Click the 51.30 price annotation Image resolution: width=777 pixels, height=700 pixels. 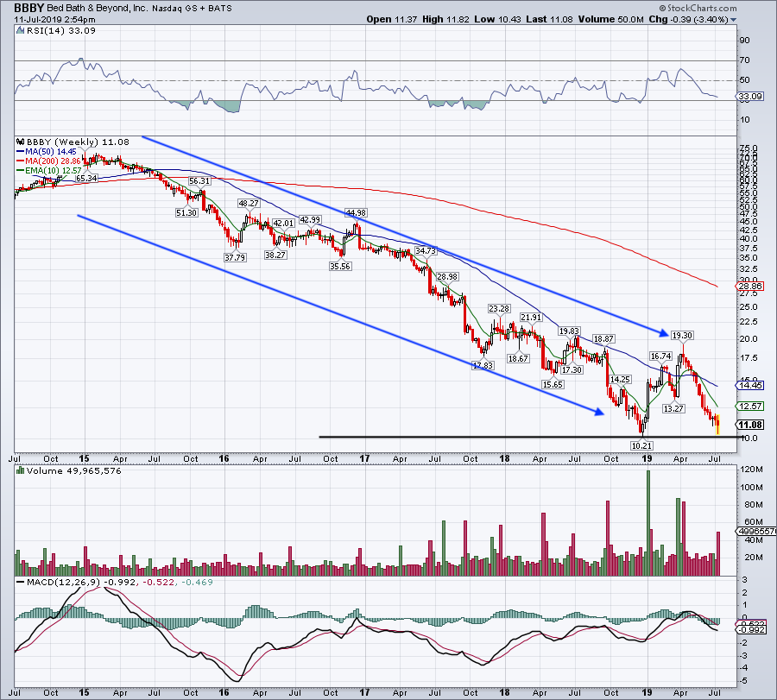pos(186,212)
